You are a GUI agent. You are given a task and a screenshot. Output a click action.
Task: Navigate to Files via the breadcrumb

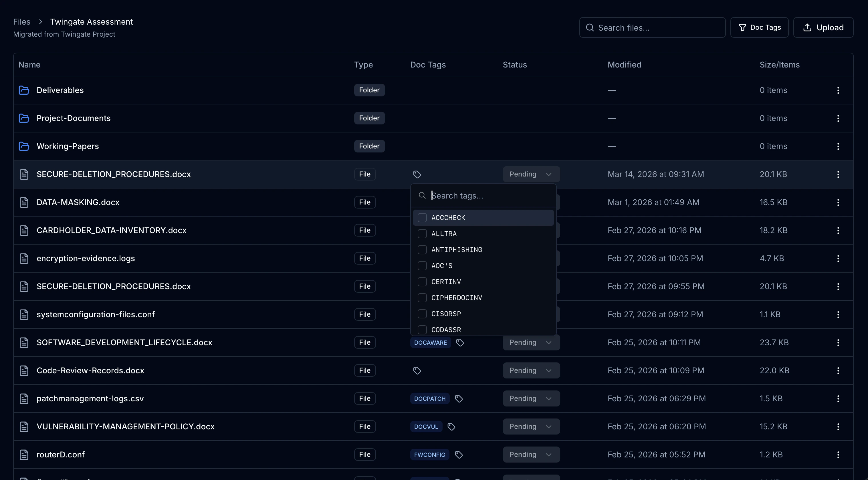tap(21, 21)
